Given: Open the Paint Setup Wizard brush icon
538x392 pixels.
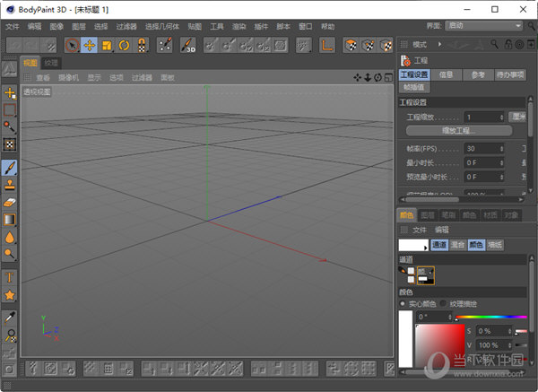Looking at the screenshot, I should [165, 46].
